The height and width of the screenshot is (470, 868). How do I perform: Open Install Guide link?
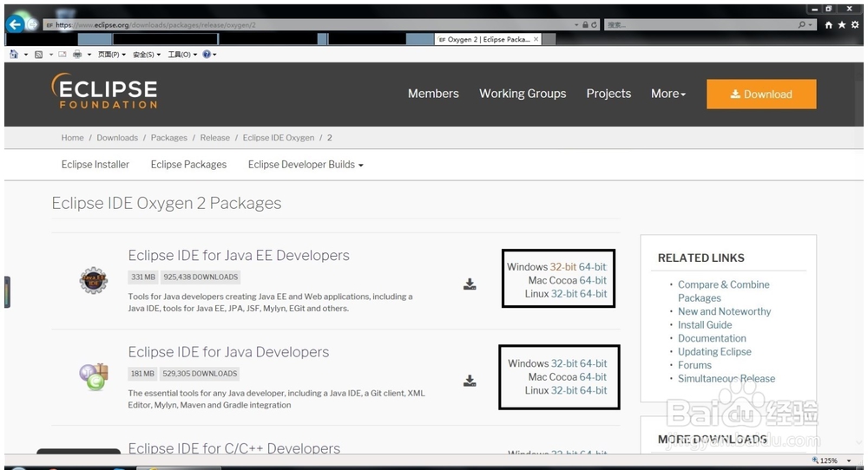[x=705, y=324]
